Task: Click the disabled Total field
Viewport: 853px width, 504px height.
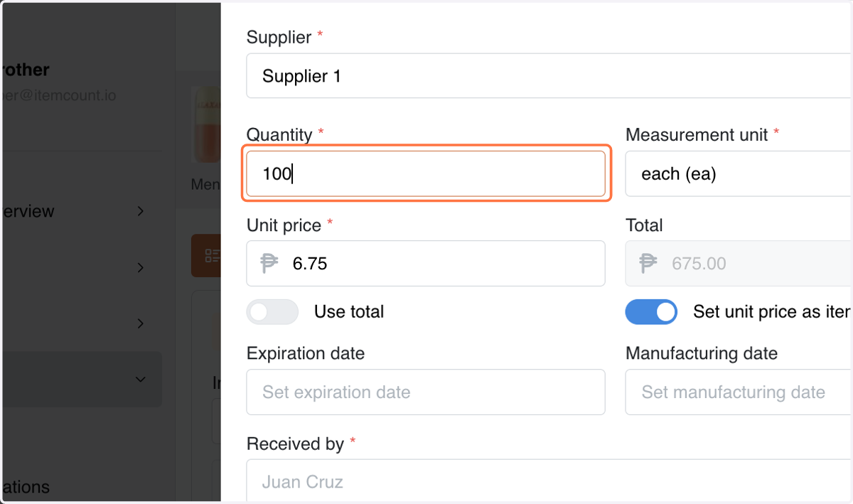Action: (739, 264)
